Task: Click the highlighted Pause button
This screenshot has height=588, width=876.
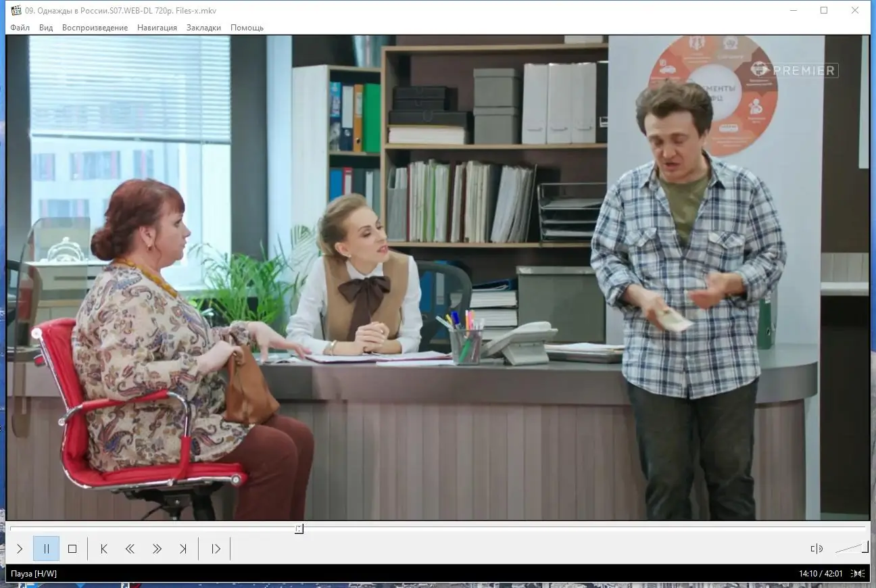Action: [x=47, y=549]
